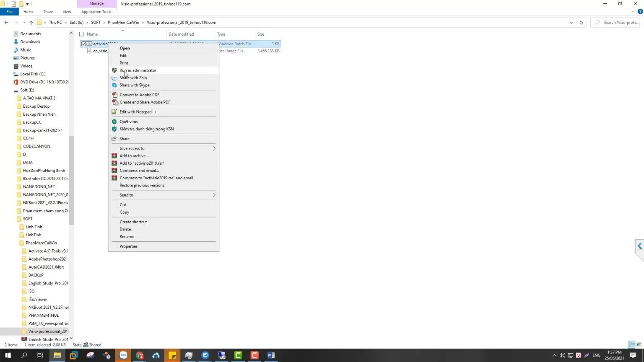
Task: Choose Rename from the context menu
Action: tap(127, 237)
